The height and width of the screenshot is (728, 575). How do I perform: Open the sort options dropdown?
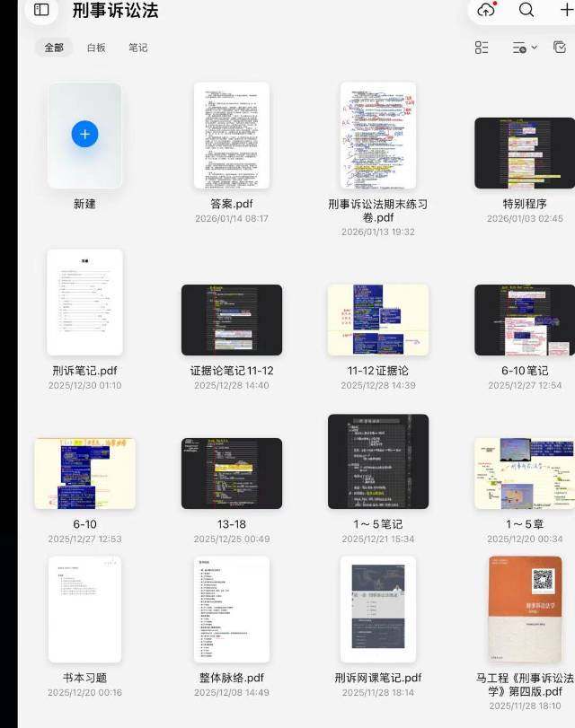525,48
